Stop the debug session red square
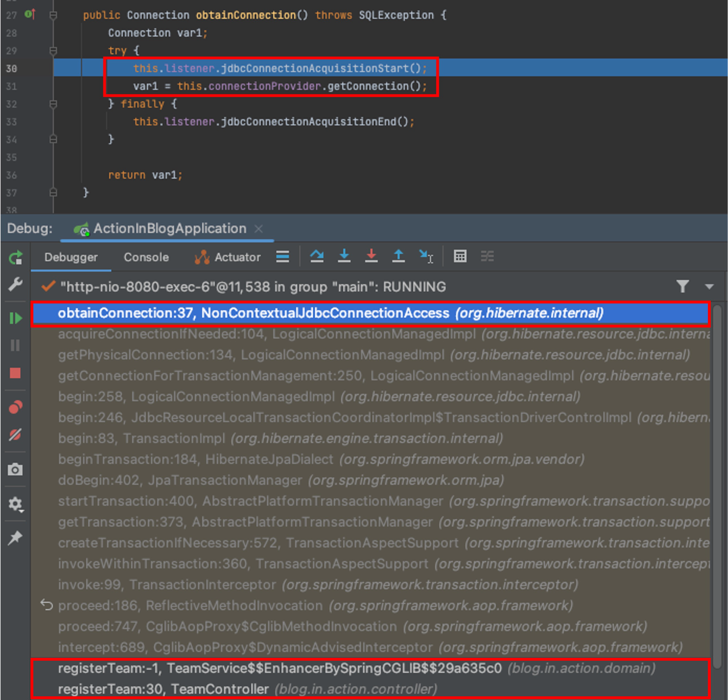This screenshot has height=700, width=728. 16,373
